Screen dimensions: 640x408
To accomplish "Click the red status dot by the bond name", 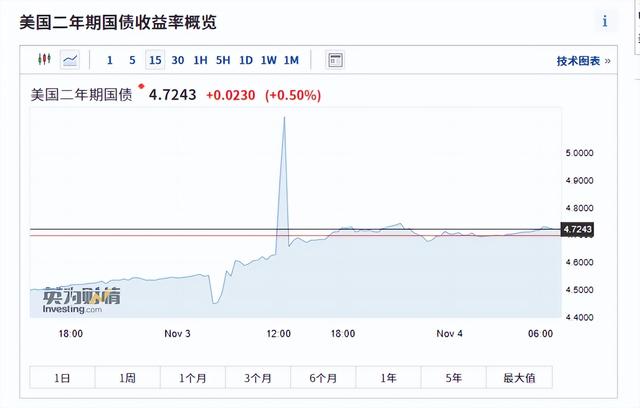I will pos(141,86).
